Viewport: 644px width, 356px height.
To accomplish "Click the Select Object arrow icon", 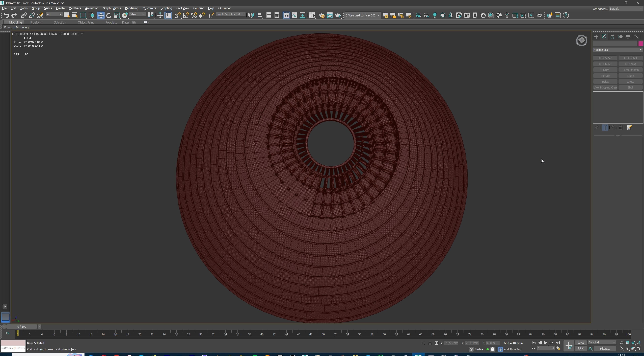I will [67, 15].
